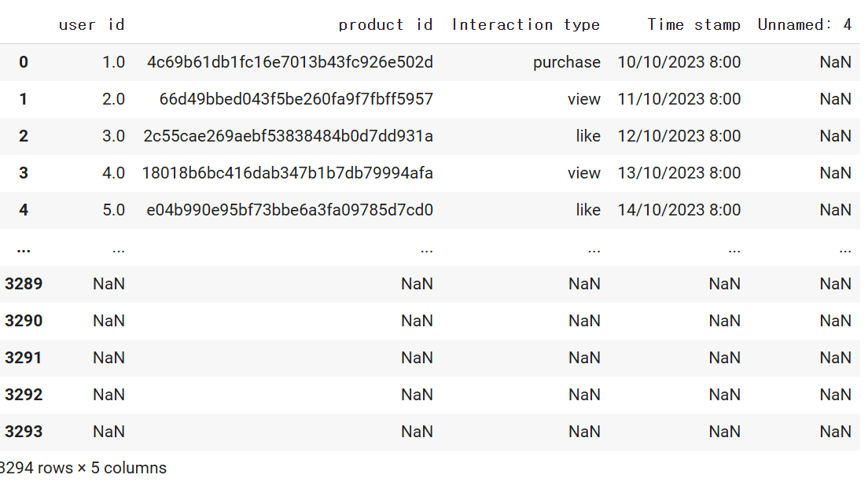The width and height of the screenshot is (868, 482).
Task: Click the timestamp 10/10/2023 8:00
Action: tap(679, 62)
